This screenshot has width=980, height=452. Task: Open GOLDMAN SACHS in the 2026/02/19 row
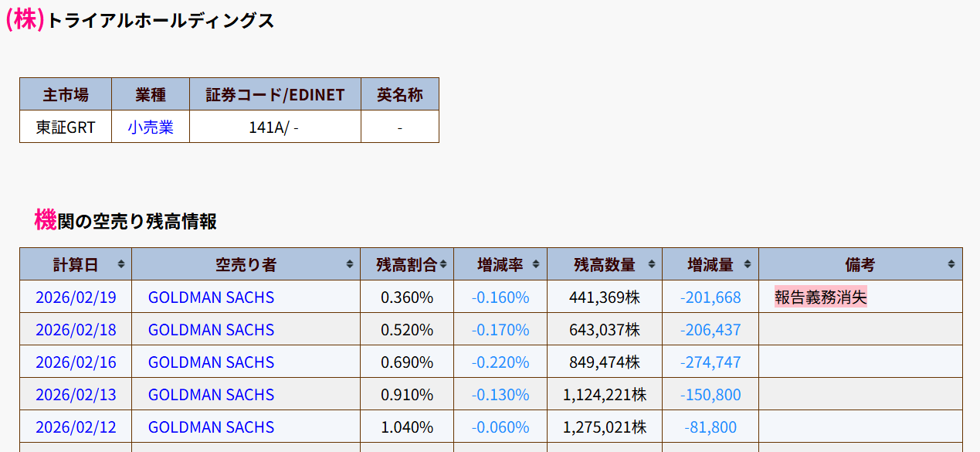pos(211,297)
